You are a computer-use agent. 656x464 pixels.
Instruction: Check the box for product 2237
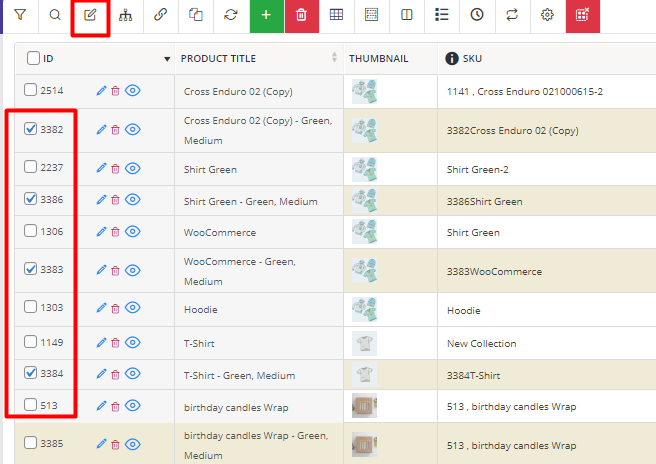30,167
